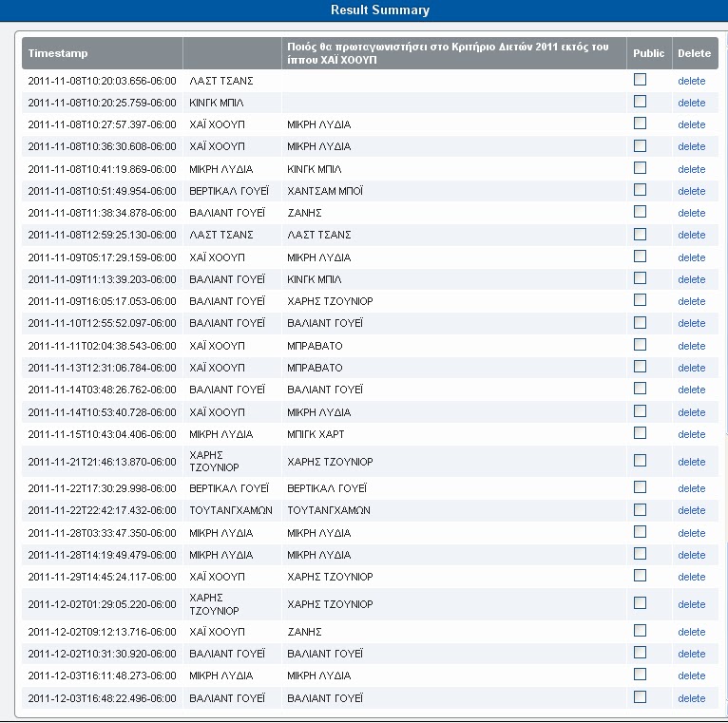Delete the 2011-12-02T10:31:30.920 response
Viewport: 728px width, 723px height.
[x=691, y=654]
